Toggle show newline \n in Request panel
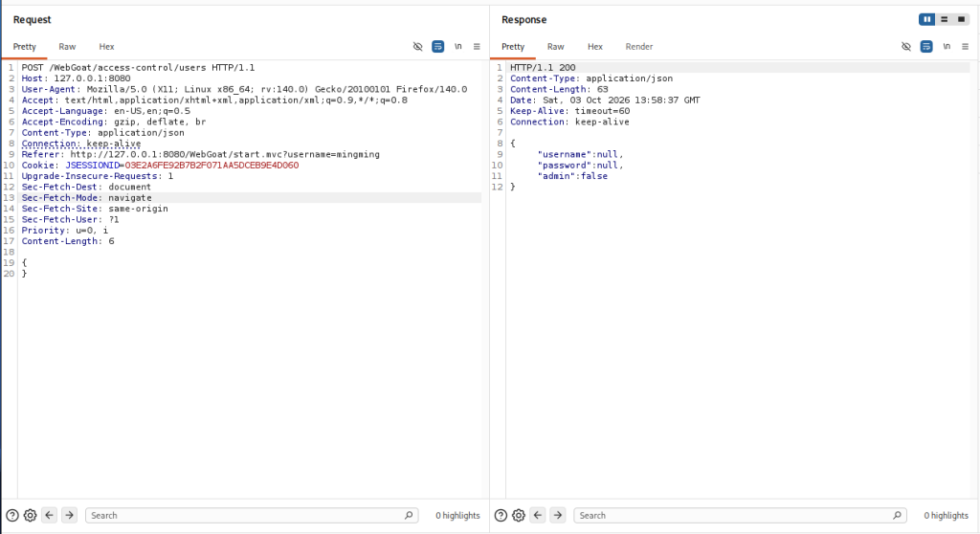980x534 pixels. pyautogui.click(x=458, y=46)
